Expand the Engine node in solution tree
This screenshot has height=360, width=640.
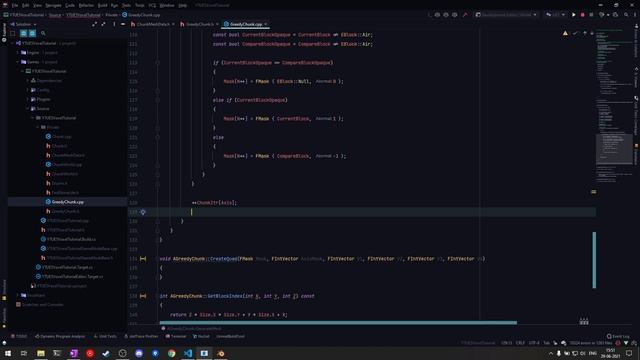tap(18, 53)
